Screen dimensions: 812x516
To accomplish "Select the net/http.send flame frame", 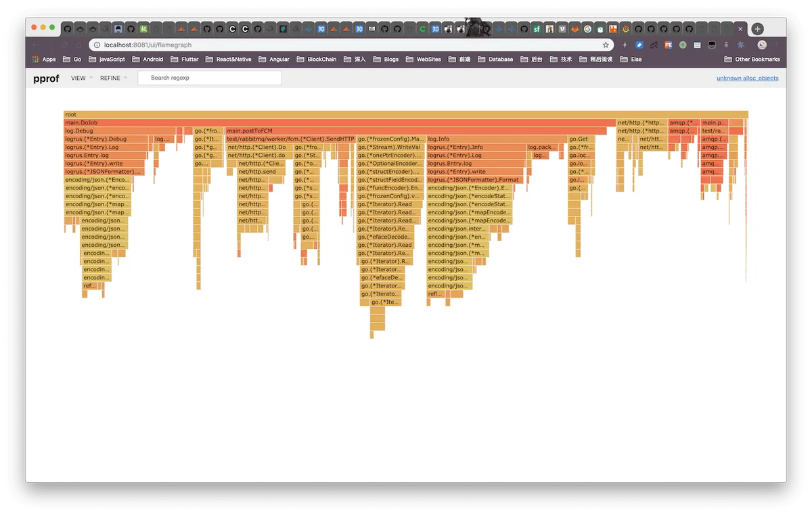I will (x=261, y=171).
